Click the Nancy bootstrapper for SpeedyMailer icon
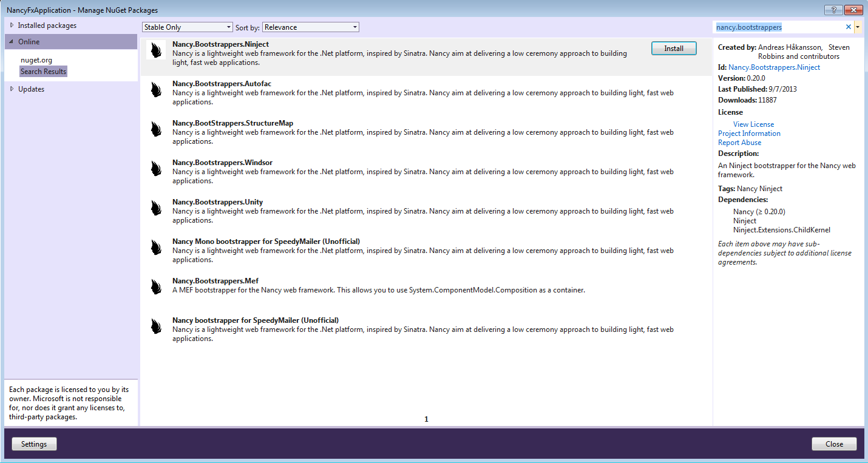Screen dimensions: 868x463 point(156,326)
